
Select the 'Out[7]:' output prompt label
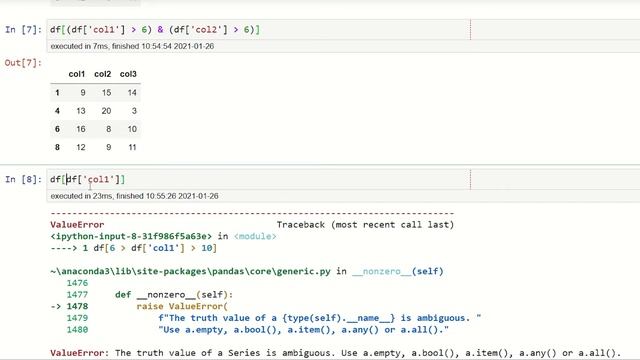23,63
